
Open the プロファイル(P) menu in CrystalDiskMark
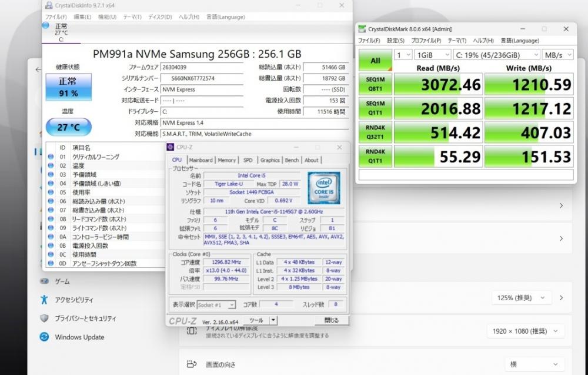coord(425,41)
